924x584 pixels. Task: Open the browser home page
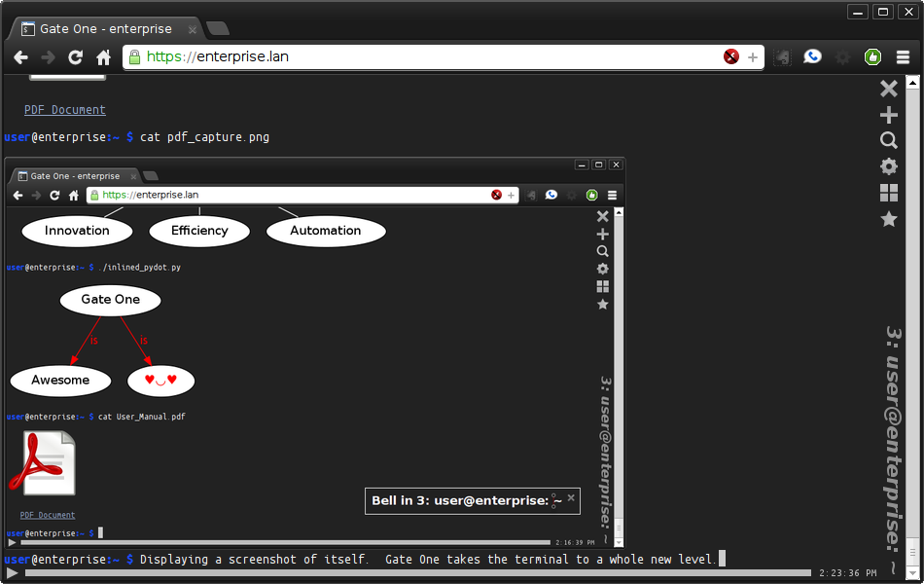point(104,57)
